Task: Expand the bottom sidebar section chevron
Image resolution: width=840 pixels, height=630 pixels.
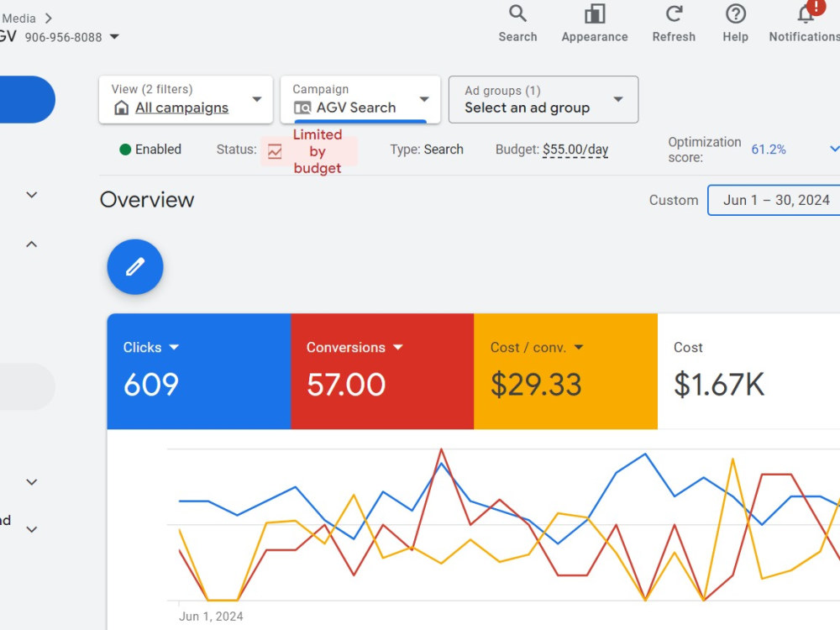Action: click(x=32, y=529)
